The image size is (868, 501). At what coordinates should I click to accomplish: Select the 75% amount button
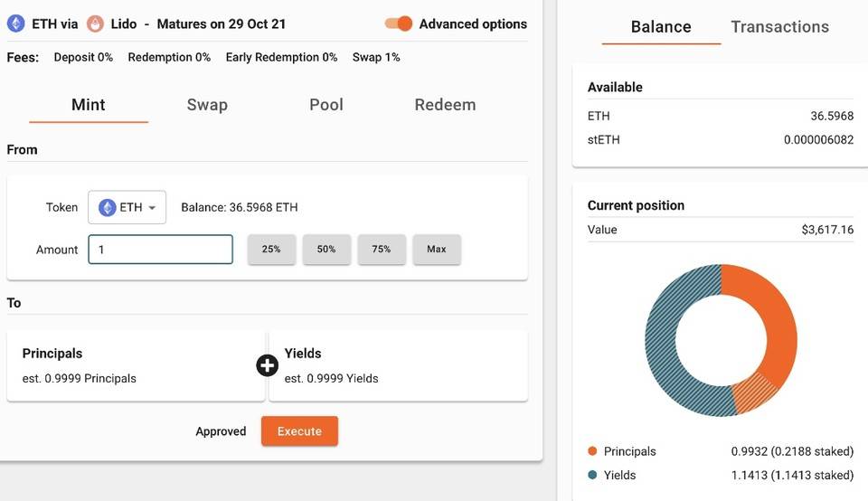pyautogui.click(x=382, y=249)
